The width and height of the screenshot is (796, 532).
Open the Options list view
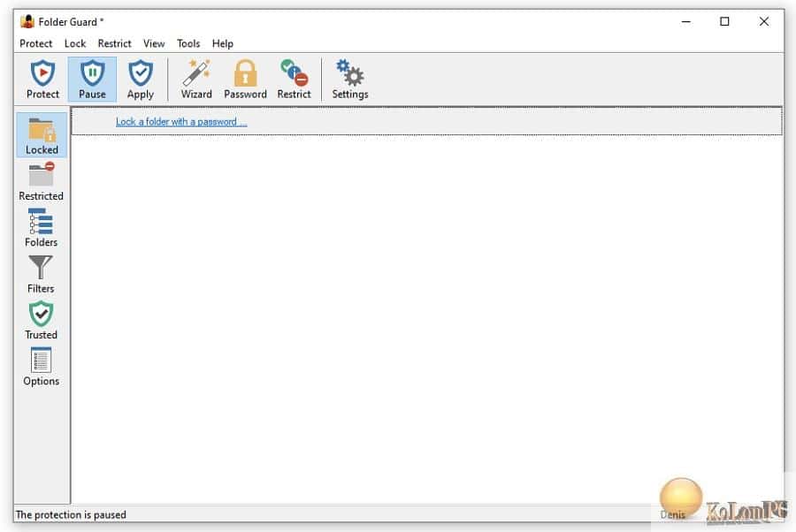(41, 366)
